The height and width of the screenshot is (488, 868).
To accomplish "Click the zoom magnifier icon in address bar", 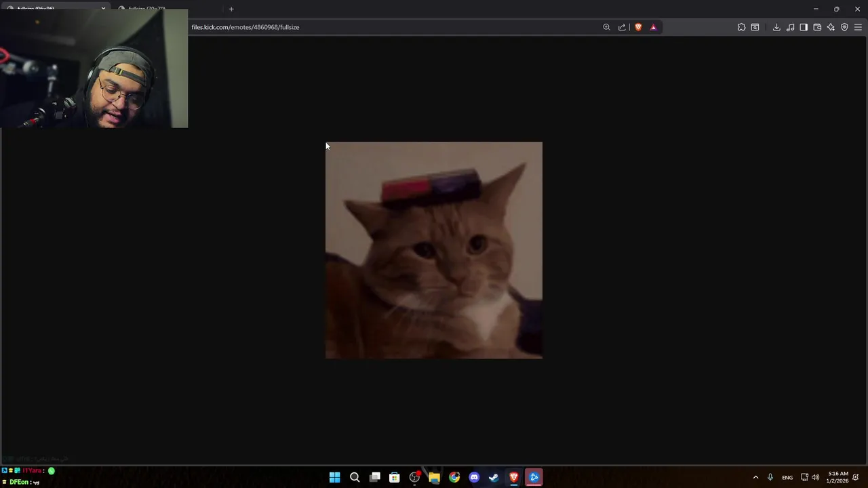I will coord(606,27).
